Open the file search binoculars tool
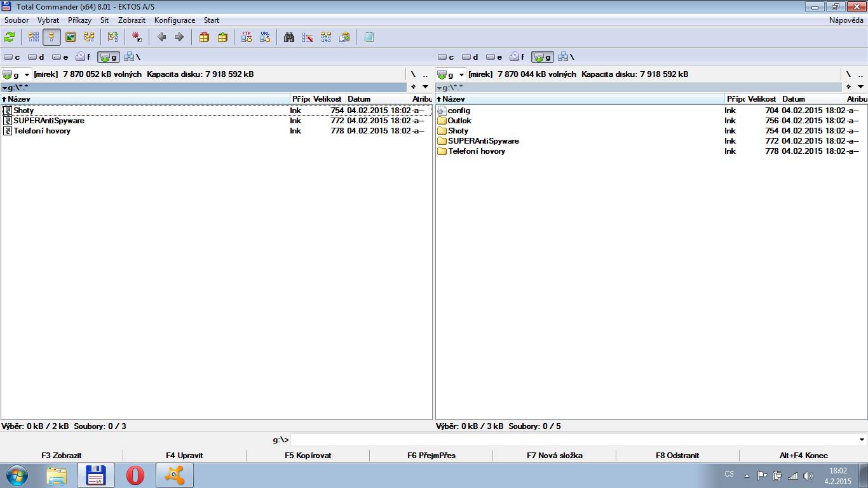 pos(289,37)
